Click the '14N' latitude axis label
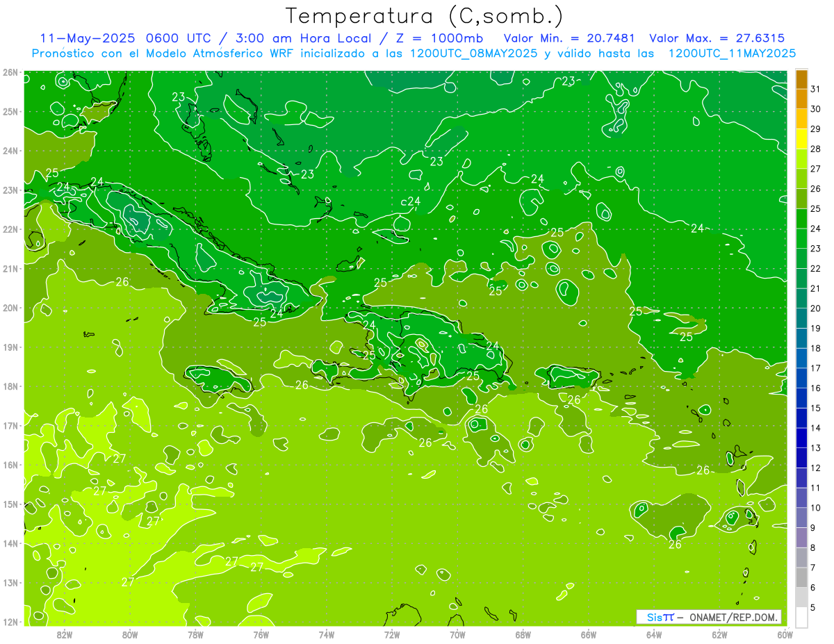 pos(10,543)
